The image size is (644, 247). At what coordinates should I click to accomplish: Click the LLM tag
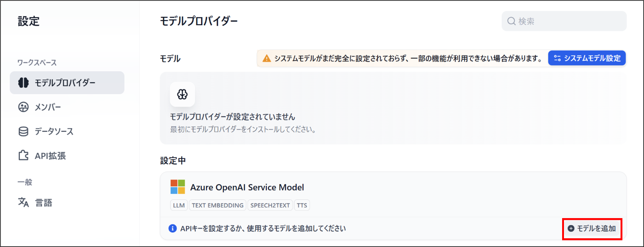(x=178, y=205)
